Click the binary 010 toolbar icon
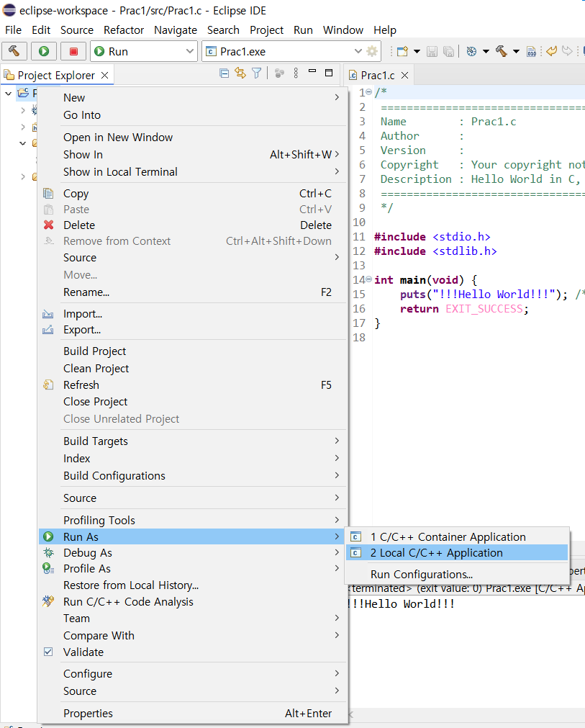Image resolution: width=585 pixels, height=728 pixels. (532, 51)
